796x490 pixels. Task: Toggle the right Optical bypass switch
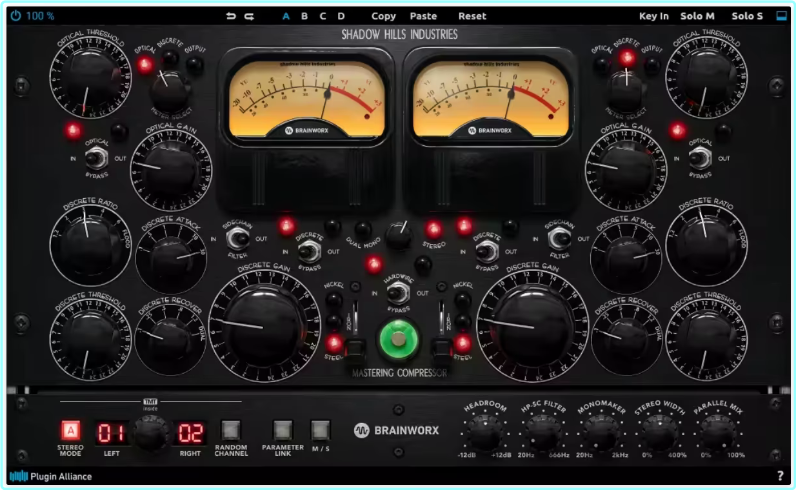pyautogui.click(x=700, y=158)
